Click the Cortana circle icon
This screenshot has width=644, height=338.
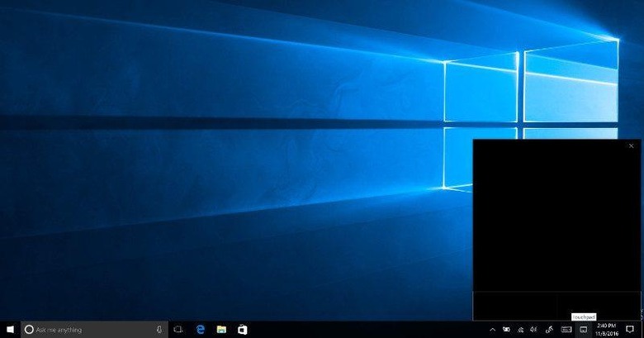[29, 330]
